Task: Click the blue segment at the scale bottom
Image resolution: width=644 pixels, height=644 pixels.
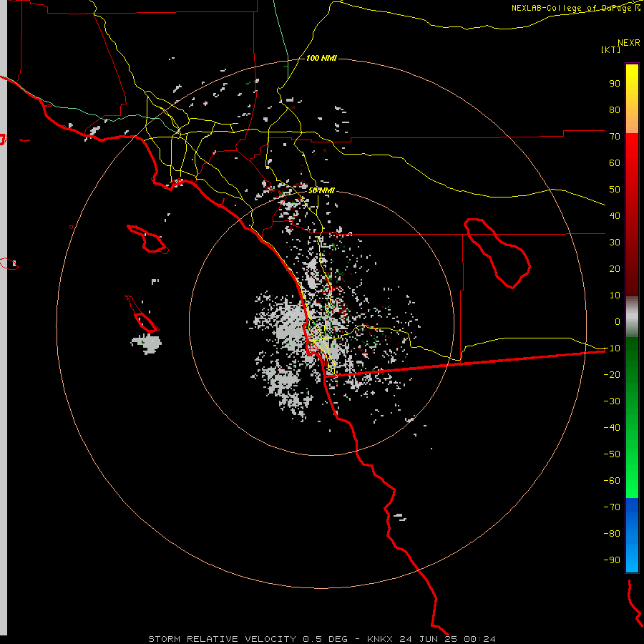Action: tap(632, 535)
